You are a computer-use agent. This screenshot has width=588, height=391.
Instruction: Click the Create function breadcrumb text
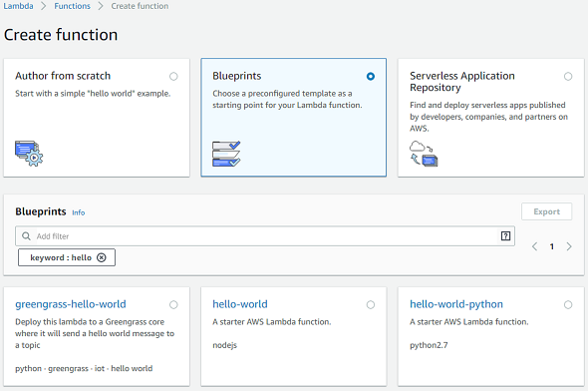tap(140, 6)
